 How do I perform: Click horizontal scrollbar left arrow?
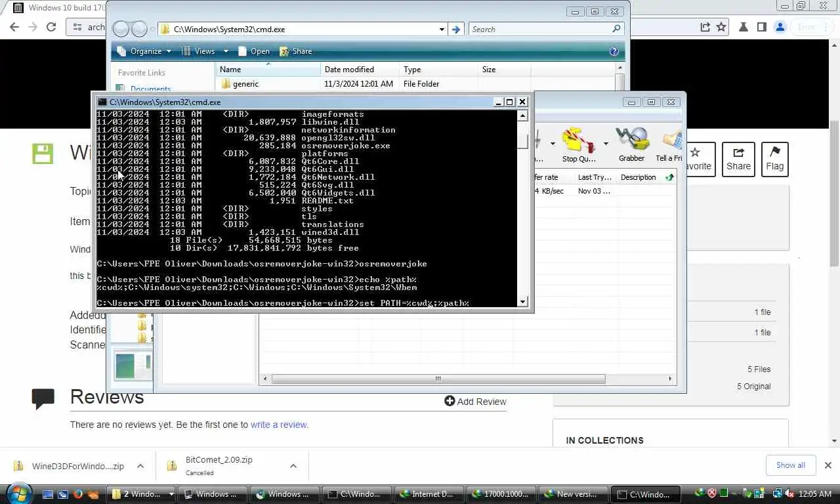point(266,379)
